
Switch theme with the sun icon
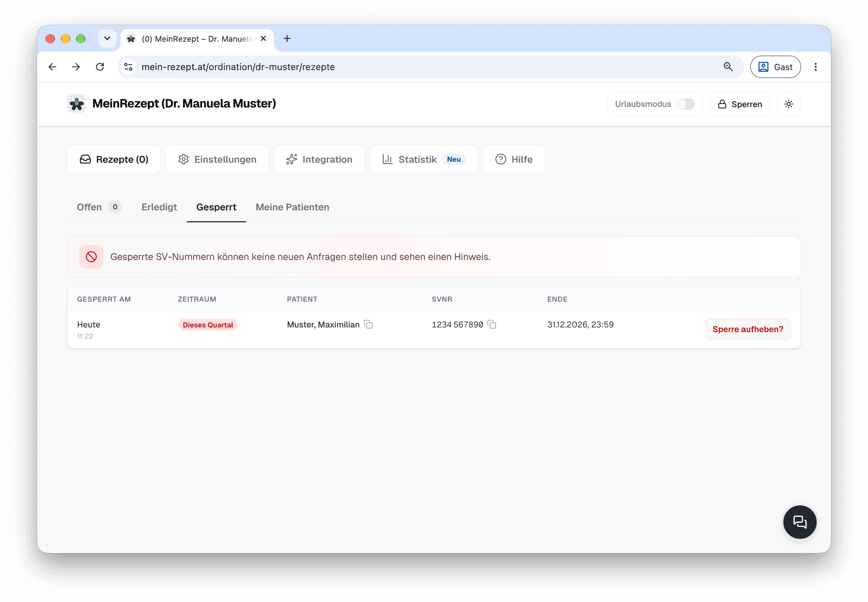(788, 104)
